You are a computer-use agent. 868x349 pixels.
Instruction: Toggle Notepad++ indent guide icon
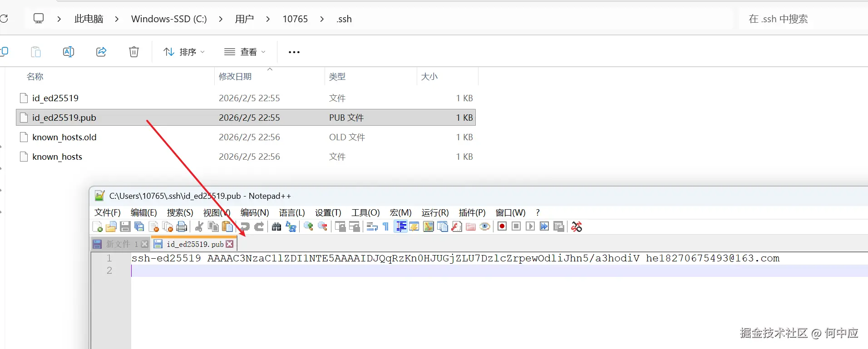401,226
